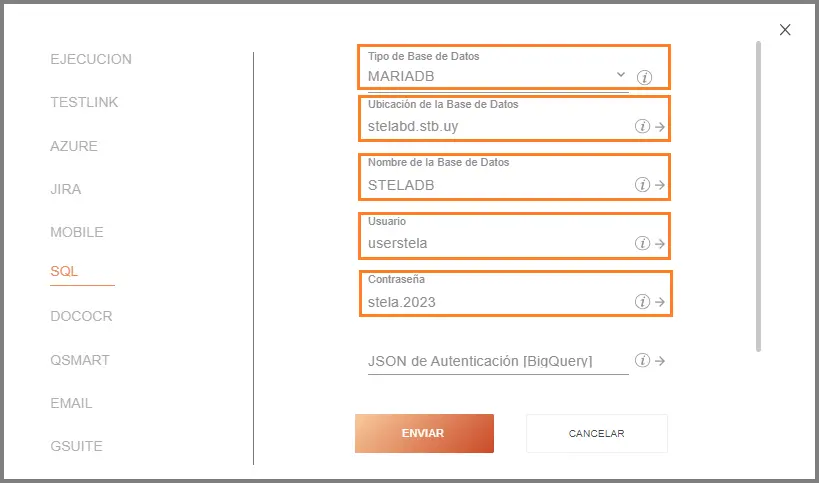
Task: Click info icon for JSON de Autenticación
Action: 642,361
